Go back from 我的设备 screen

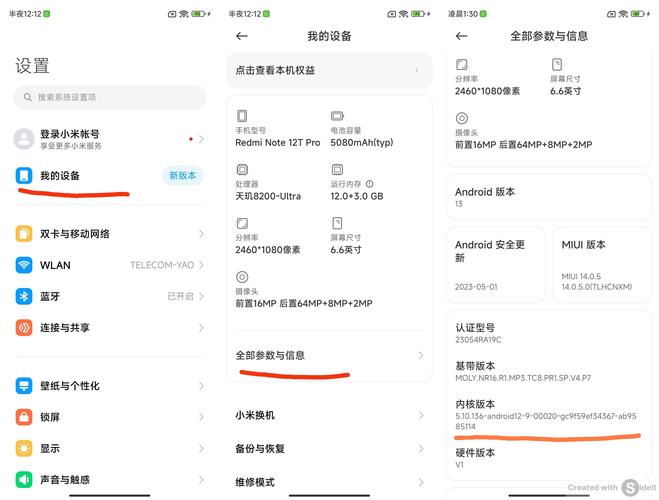click(x=242, y=36)
